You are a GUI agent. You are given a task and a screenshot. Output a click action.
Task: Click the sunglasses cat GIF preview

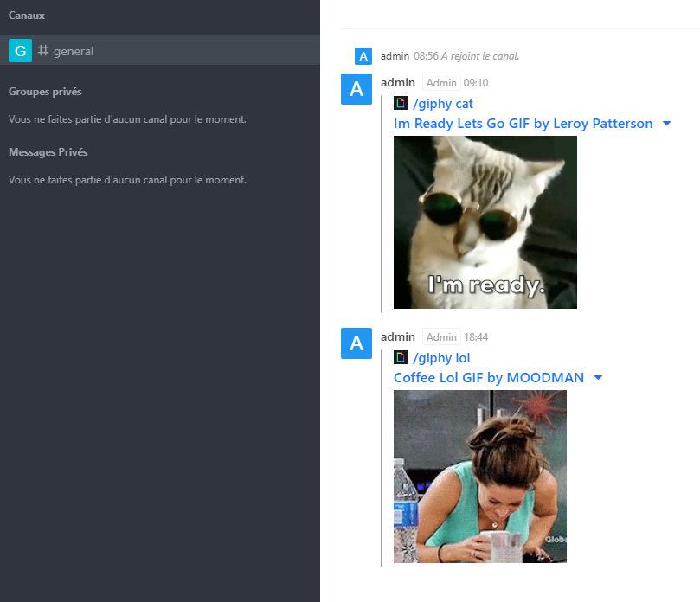[485, 222]
